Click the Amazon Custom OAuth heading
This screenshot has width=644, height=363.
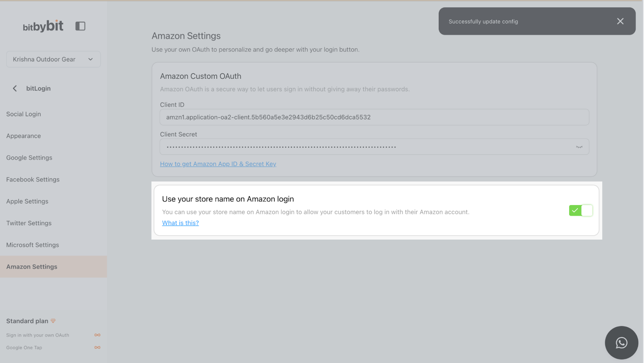[200, 76]
